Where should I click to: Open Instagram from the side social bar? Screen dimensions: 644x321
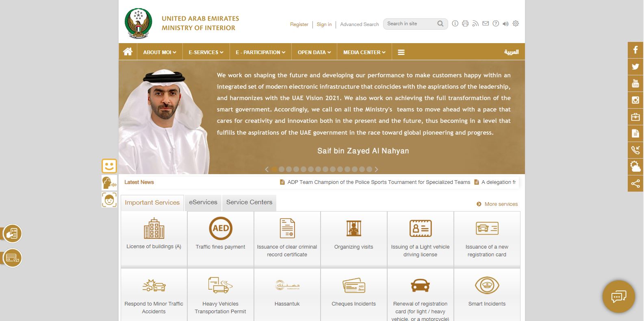[635, 100]
